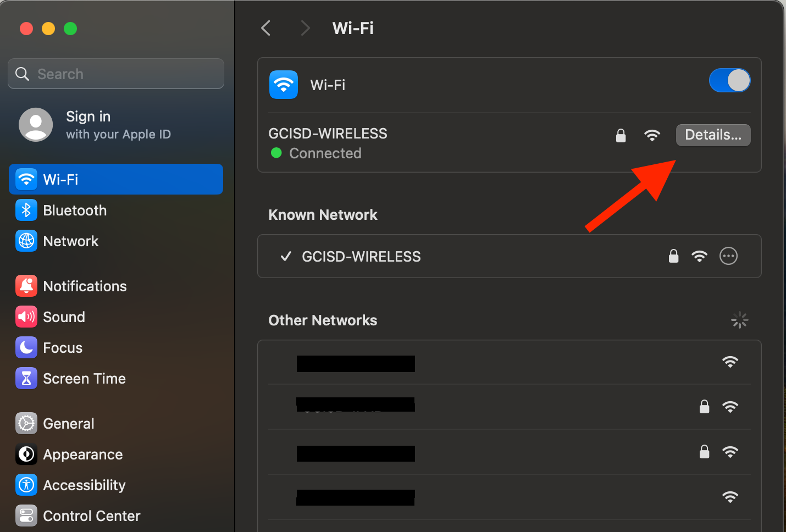This screenshot has height=532, width=786.
Task: Click the blue Wi-Fi icon in main panel
Action: coord(284,85)
